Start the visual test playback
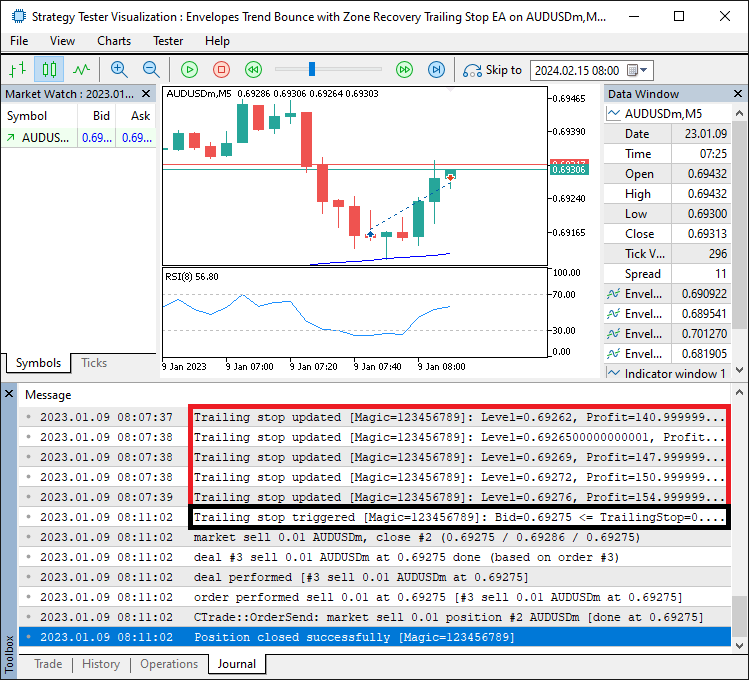749x680 pixels. pyautogui.click(x=190, y=70)
